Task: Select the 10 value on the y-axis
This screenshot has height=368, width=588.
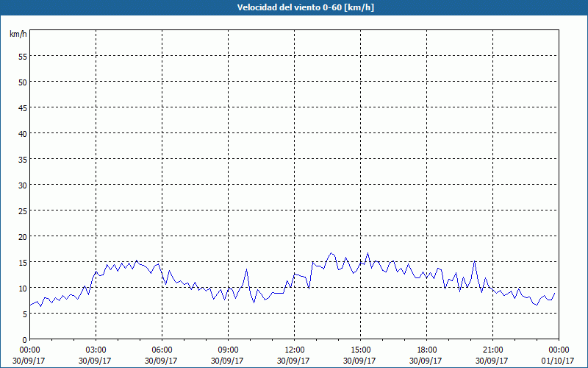Action: (23, 288)
